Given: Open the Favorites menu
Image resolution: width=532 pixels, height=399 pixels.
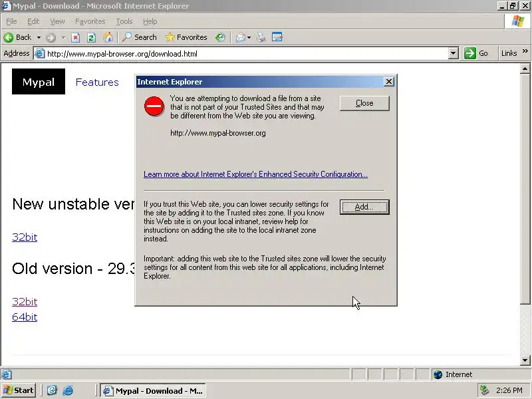Looking at the screenshot, I should click(90, 21).
